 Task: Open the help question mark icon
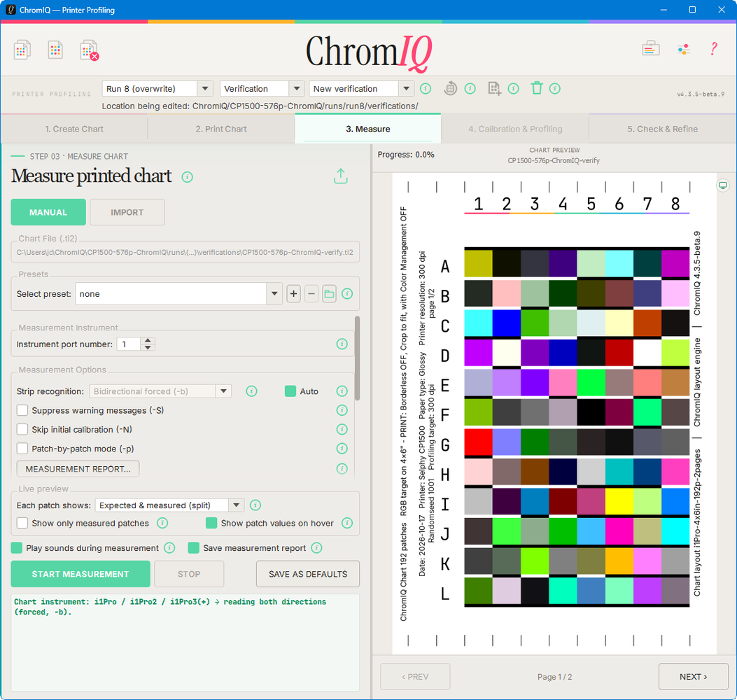pyautogui.click(x=713, y=49)
